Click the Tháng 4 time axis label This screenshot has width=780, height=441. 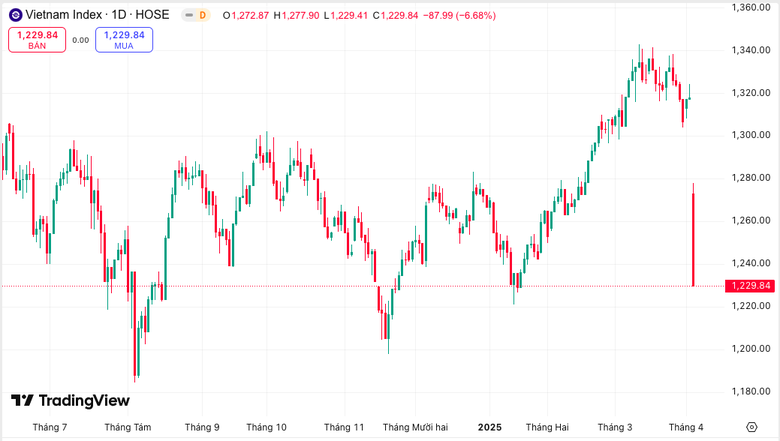tap(686, 427)
